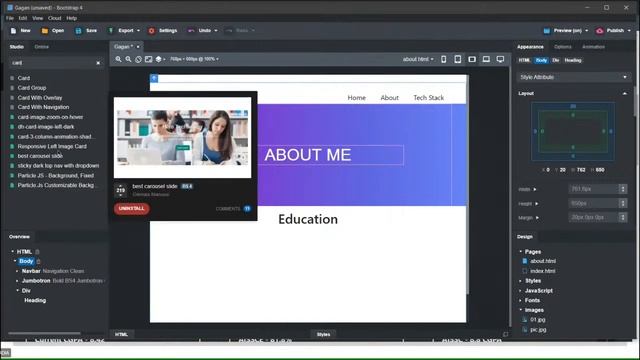Select the Card Group component
This screenshot has width=640, height=360.
(x=32, y=88)
